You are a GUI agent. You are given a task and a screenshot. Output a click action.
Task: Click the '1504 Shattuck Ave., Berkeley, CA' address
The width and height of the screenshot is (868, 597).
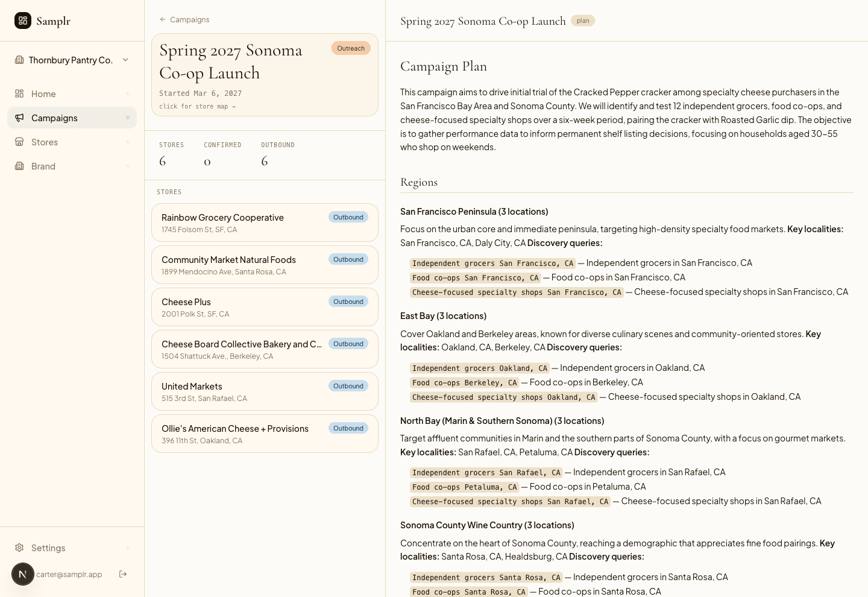(x=218, y=356)
